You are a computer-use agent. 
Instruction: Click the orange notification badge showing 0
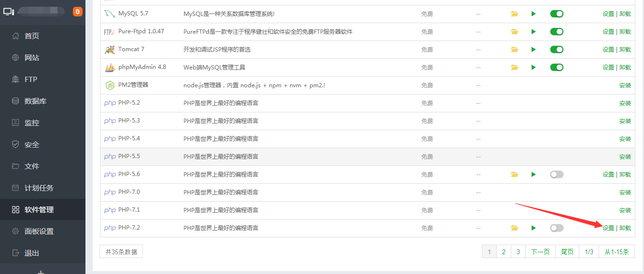[x=78, y=12]
